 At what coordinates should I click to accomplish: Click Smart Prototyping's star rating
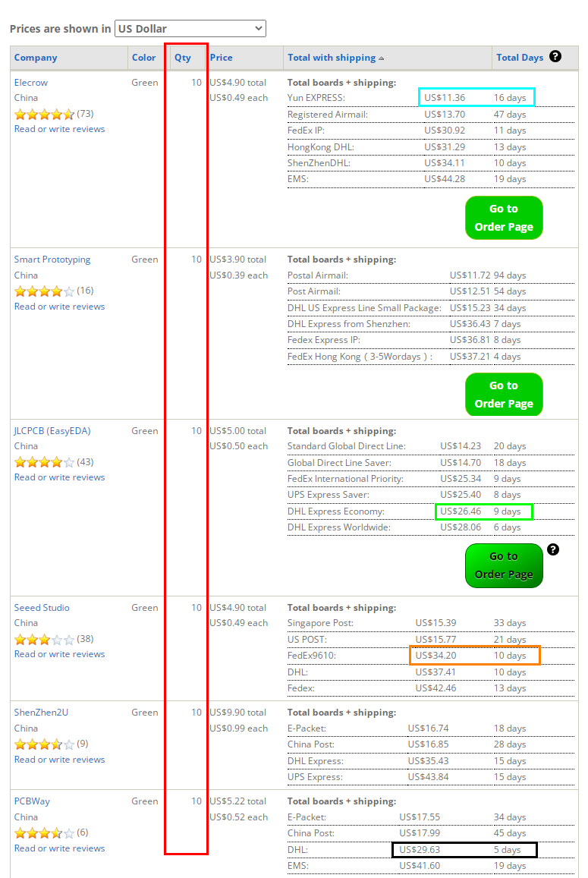click(x=44, y=291)
